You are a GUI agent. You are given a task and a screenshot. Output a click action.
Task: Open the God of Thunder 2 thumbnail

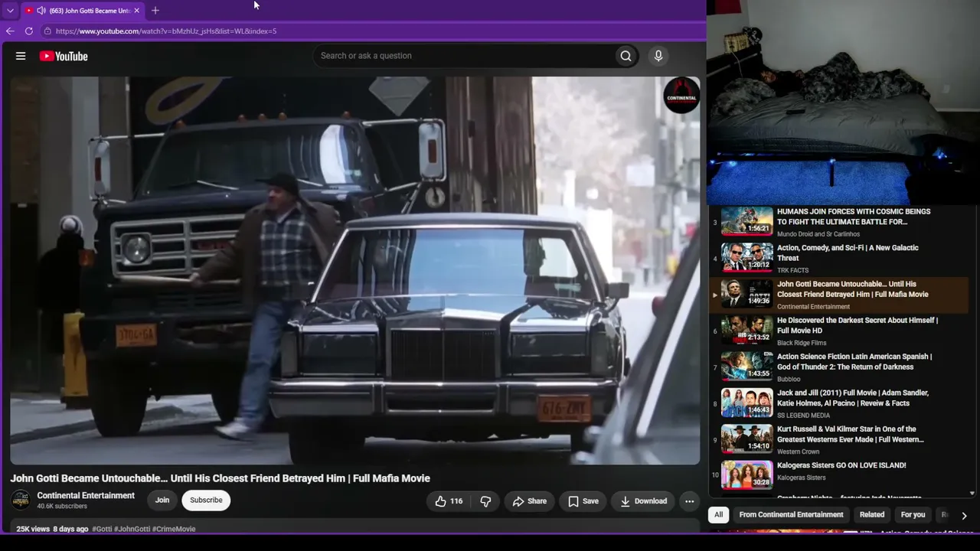pyautogui.click(x=746, y=367)
